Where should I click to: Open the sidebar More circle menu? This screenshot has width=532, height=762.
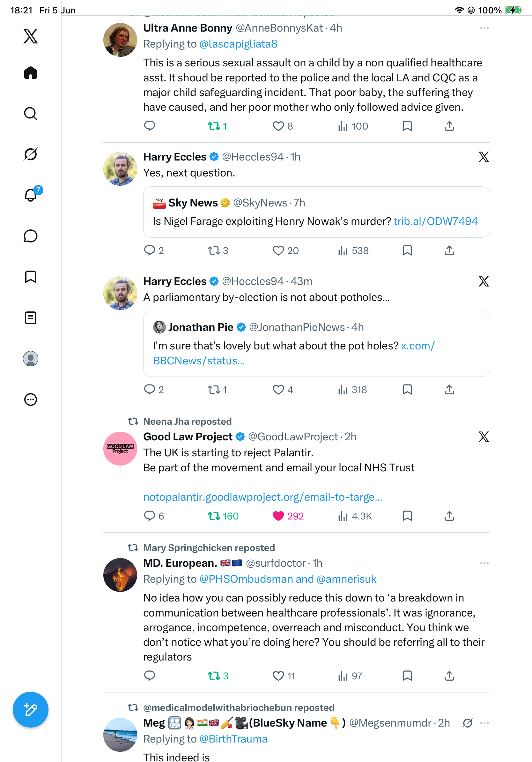pyautogui.click(x=31, y=400)
